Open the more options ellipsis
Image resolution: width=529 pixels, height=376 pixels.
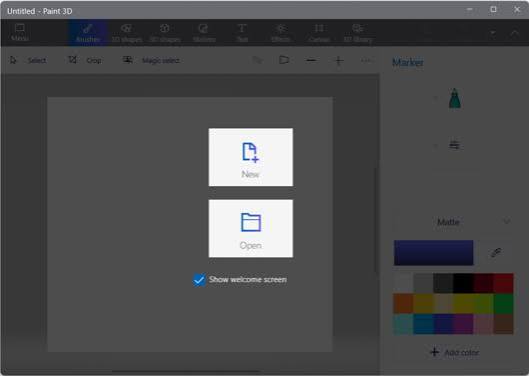point(366,61)
